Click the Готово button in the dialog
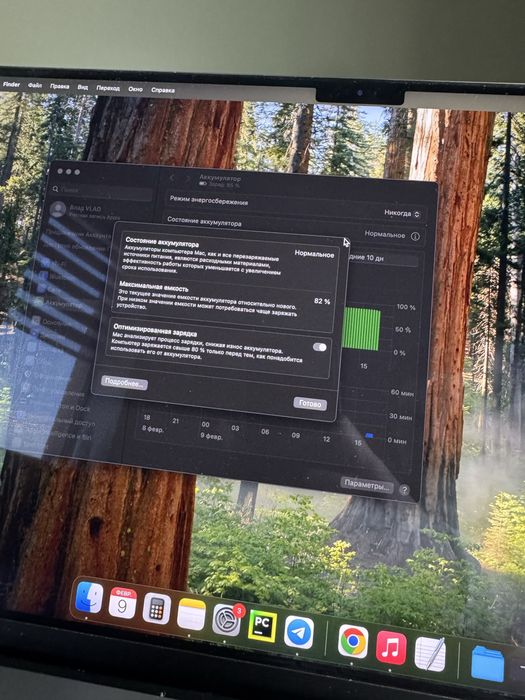 tap(310, 404)
